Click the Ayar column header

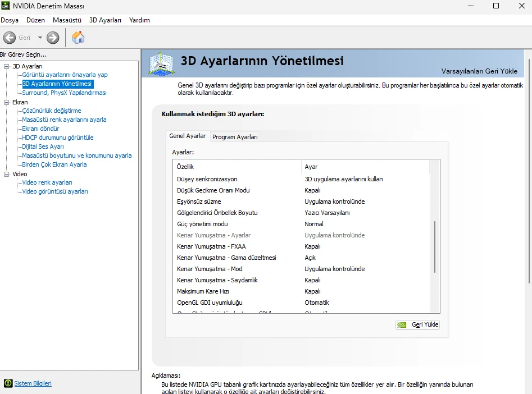[x=365, y=167]
